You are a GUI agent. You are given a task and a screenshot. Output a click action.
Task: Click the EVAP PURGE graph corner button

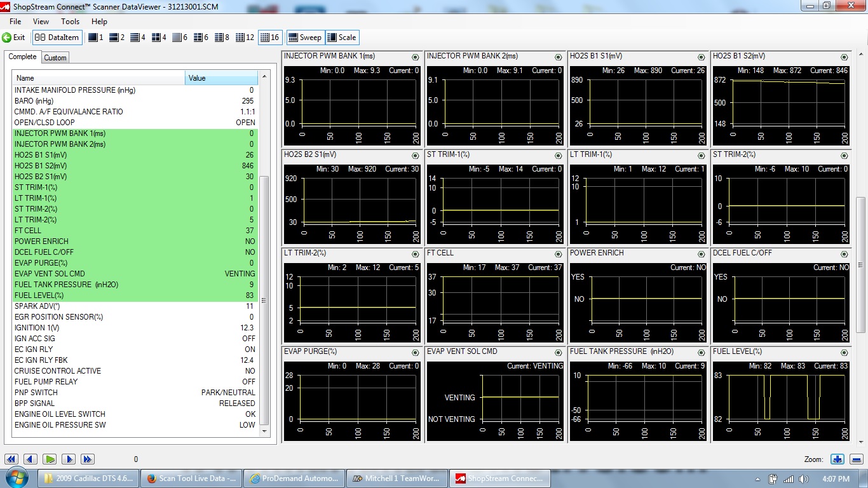[415, 353]
